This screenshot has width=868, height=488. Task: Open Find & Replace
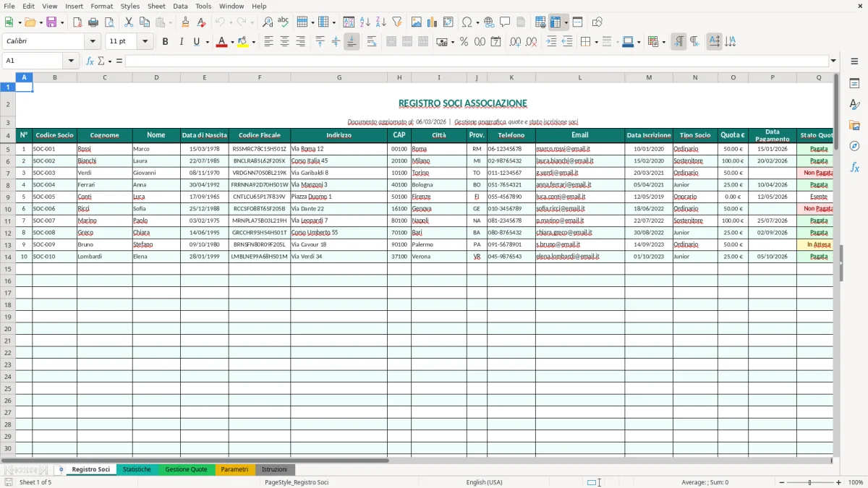pyautogui.click(x=268, y=22)
